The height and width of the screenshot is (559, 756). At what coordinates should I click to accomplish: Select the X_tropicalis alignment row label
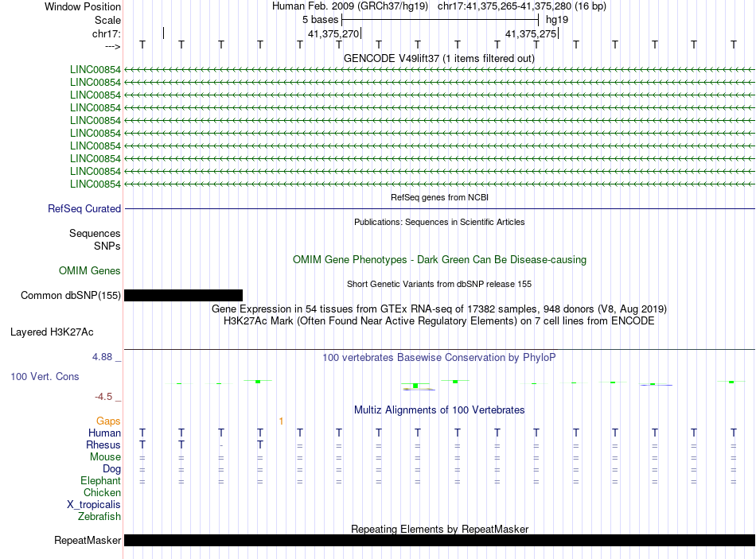point(94,505)
